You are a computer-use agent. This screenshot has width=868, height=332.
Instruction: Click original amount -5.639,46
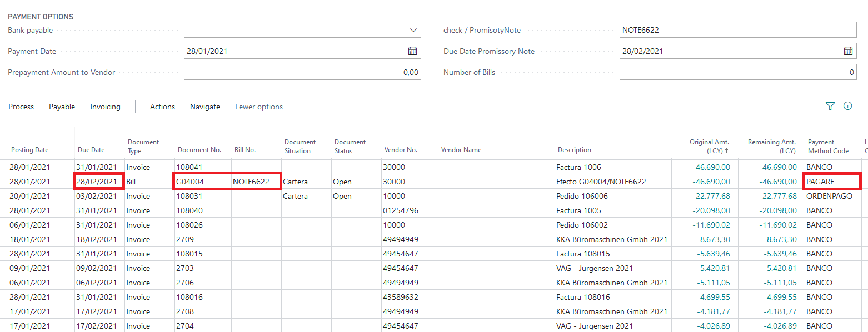714,254
